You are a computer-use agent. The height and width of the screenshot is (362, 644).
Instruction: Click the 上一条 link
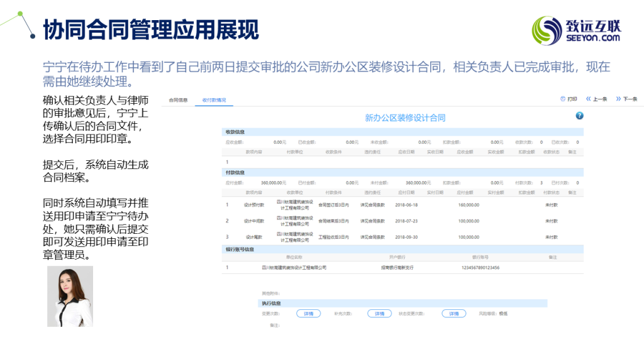[600, 99]
